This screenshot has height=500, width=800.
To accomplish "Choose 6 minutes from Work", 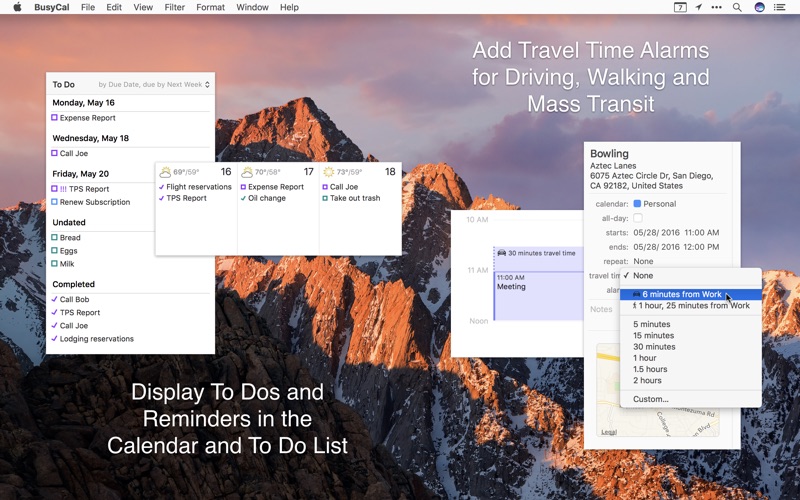I will 691,294.
